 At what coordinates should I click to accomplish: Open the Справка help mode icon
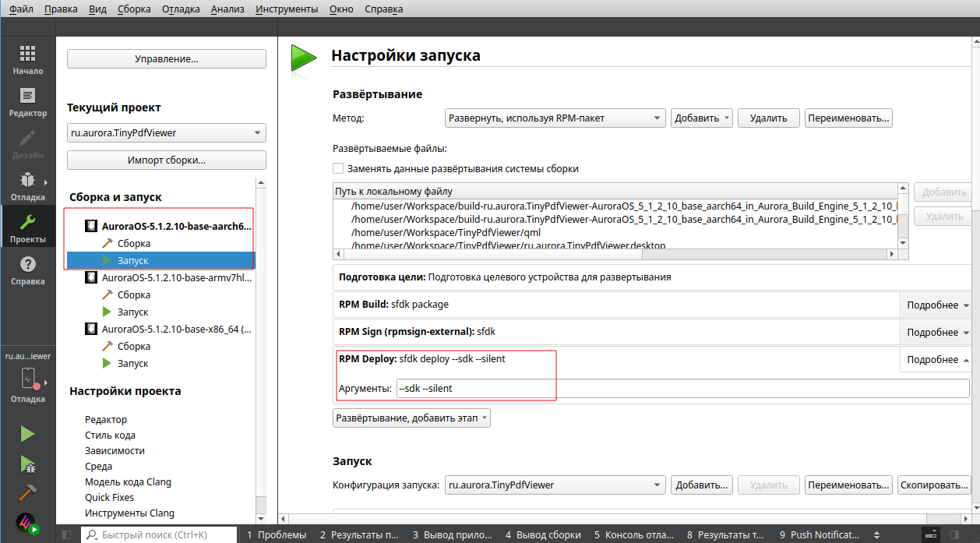coord(27,270)
